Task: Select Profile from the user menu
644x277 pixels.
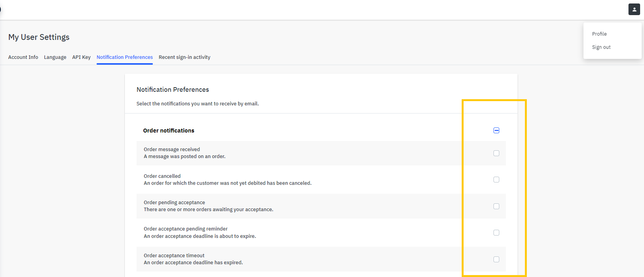Action: pyautogui.click(x=599, y=34)
